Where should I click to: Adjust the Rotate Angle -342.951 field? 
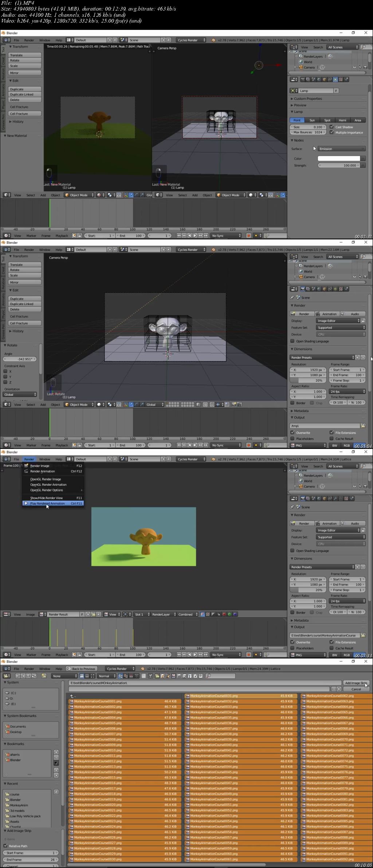[20, 359]
